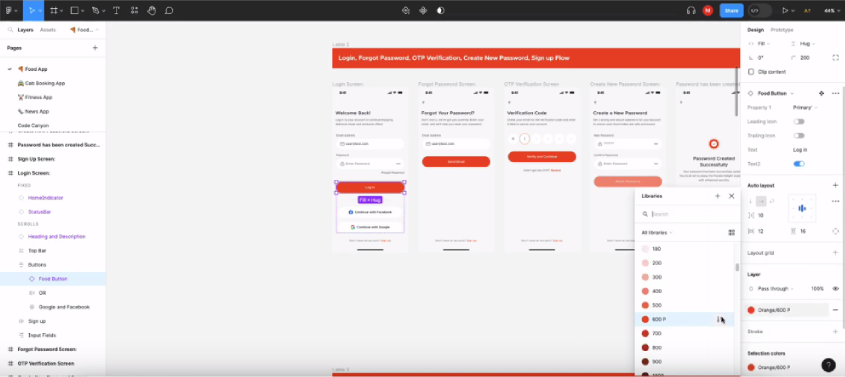Open the Food page dropdown in Layers panel
Viewport: 845px width, 377px height.
coord(84,30)
